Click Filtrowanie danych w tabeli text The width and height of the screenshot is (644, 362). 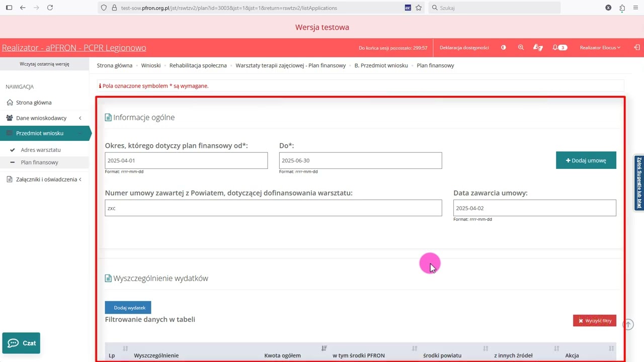(x=150, y=319)
